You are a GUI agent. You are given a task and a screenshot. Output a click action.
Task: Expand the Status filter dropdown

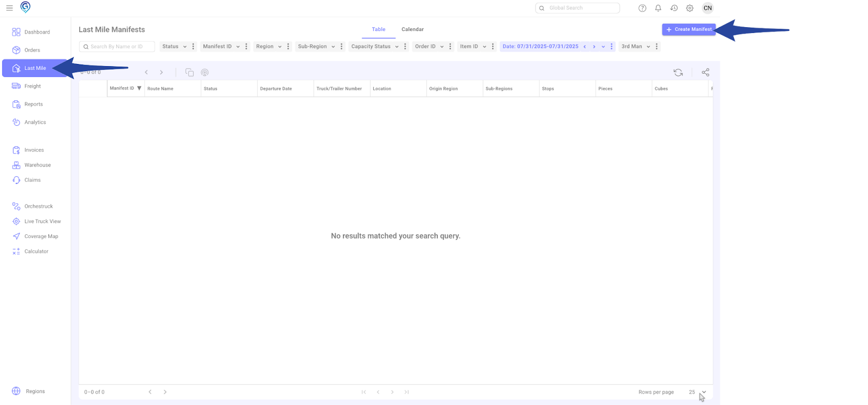174,47
